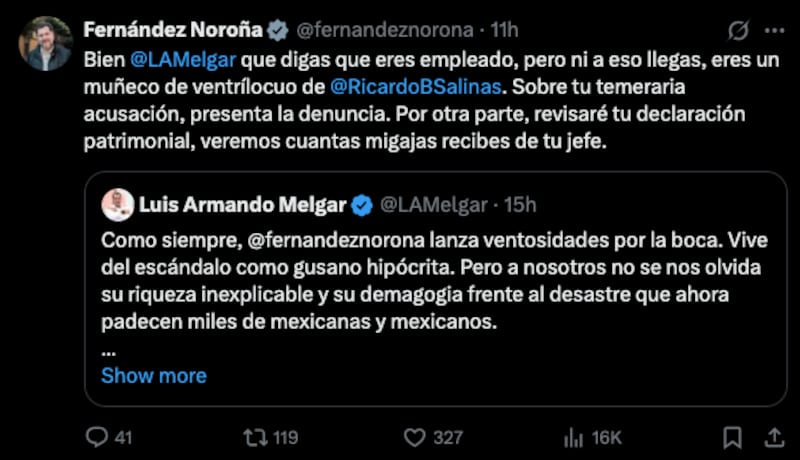Open Fernández Noroña profile picture
Image resolution: width=800 pixels, height=460 pixels.
[x=46, y=43]
